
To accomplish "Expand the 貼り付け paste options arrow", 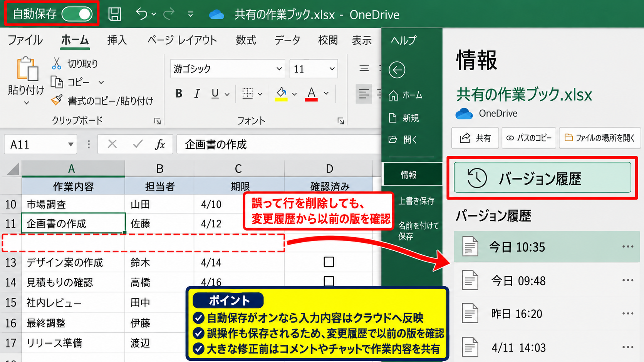I will (x=26, y=103).
